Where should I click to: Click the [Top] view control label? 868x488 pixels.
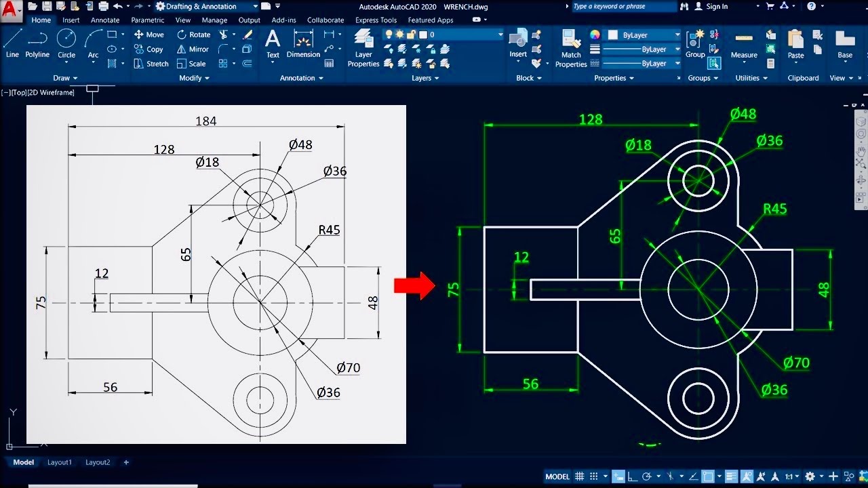[x=18, y=92]
